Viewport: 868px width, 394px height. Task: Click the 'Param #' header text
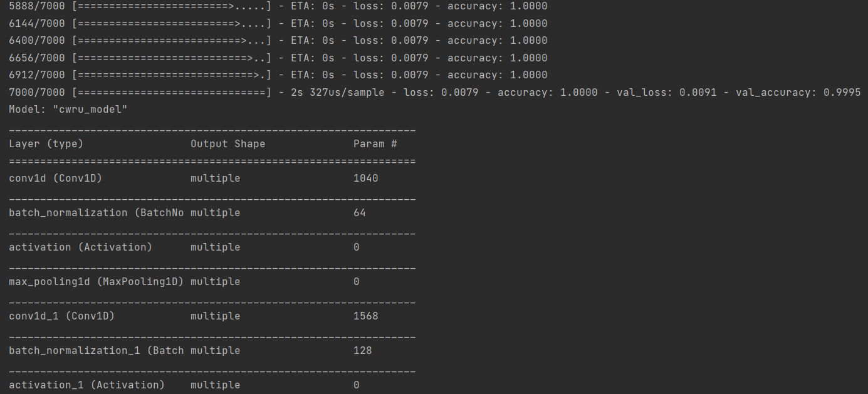(375, 143)
